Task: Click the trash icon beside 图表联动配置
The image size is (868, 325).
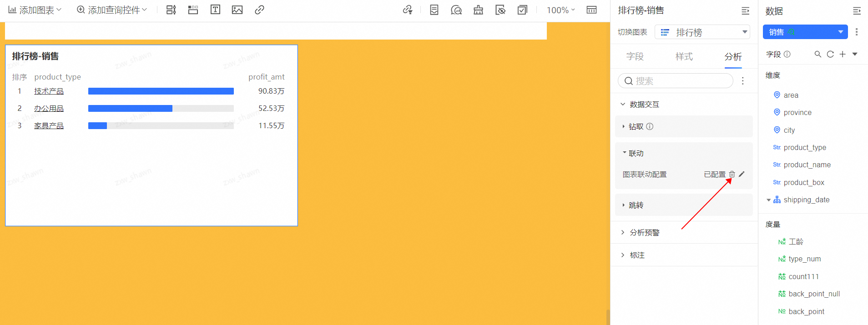Action: click(732, 174)
